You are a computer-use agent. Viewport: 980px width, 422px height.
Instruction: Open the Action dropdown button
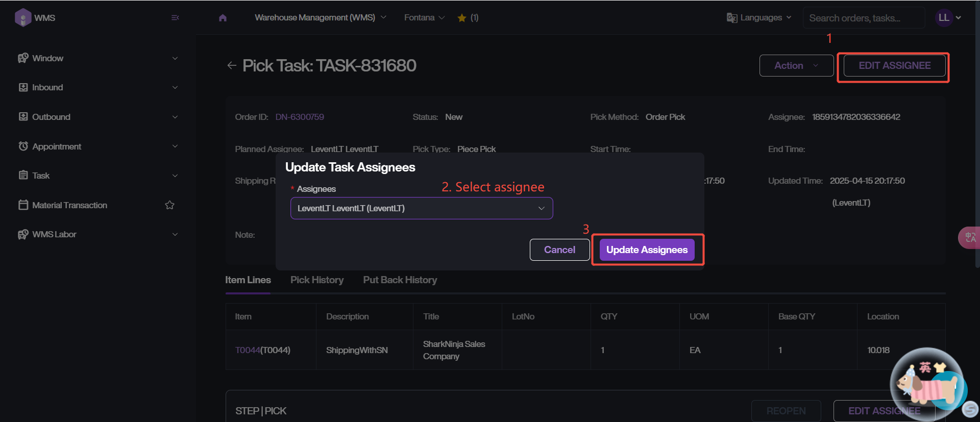click(796, 66)
